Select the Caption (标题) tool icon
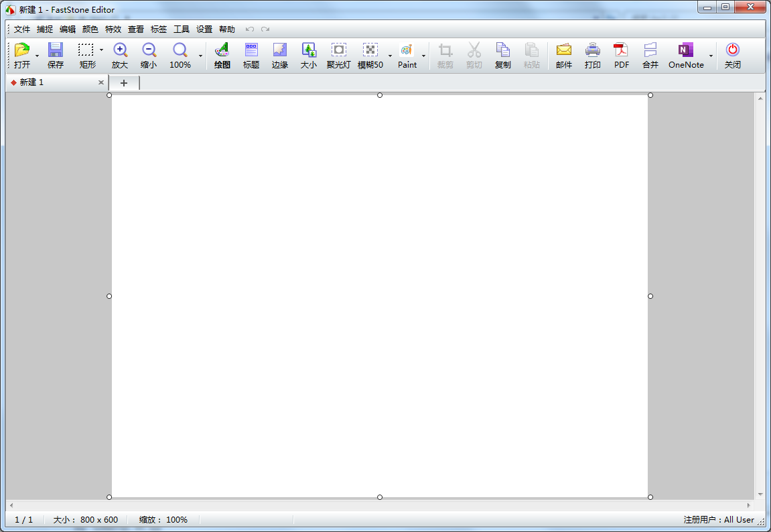The height and width of the screenshot is (532, 771). (251, 51)
